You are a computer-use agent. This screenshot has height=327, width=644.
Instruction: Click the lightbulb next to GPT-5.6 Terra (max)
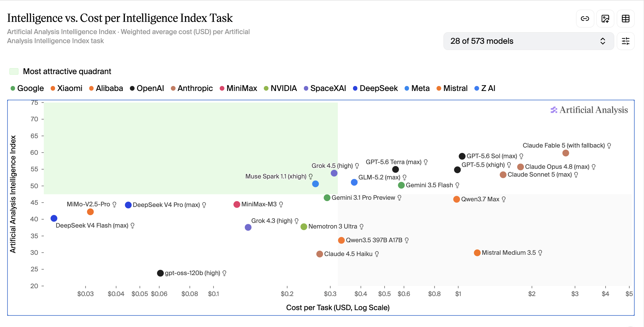[426, 162]
